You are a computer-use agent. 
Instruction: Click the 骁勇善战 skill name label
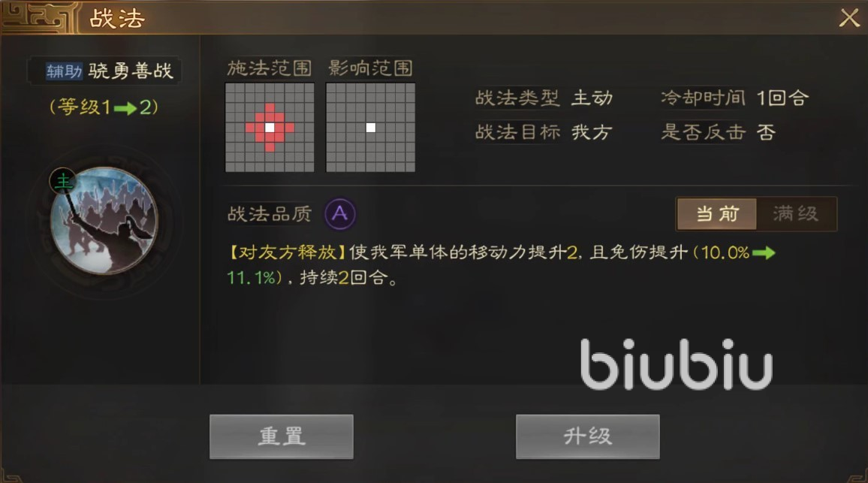pyautogui.click(x=131, y=71)
